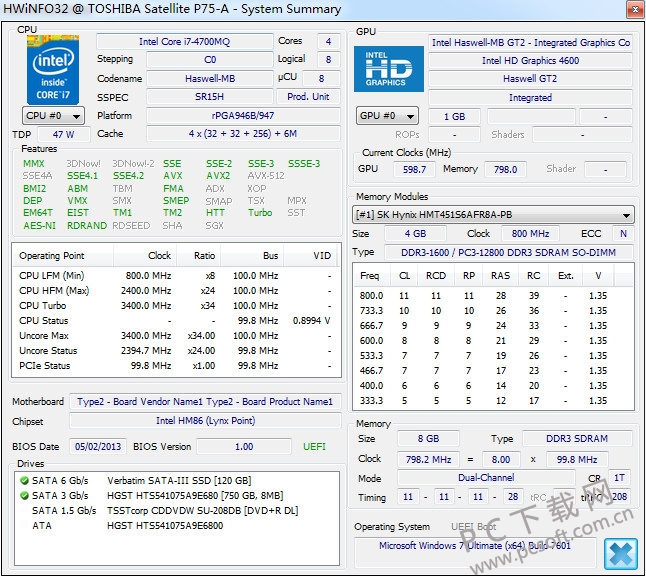Click the Turbo feature flag
646x577 pixels.
point(260,213)
